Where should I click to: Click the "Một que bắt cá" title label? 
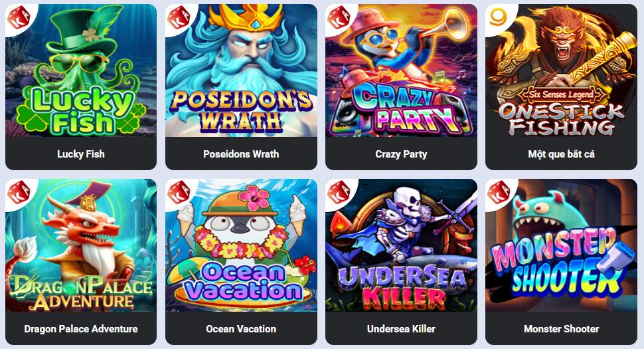pos(561,154)
